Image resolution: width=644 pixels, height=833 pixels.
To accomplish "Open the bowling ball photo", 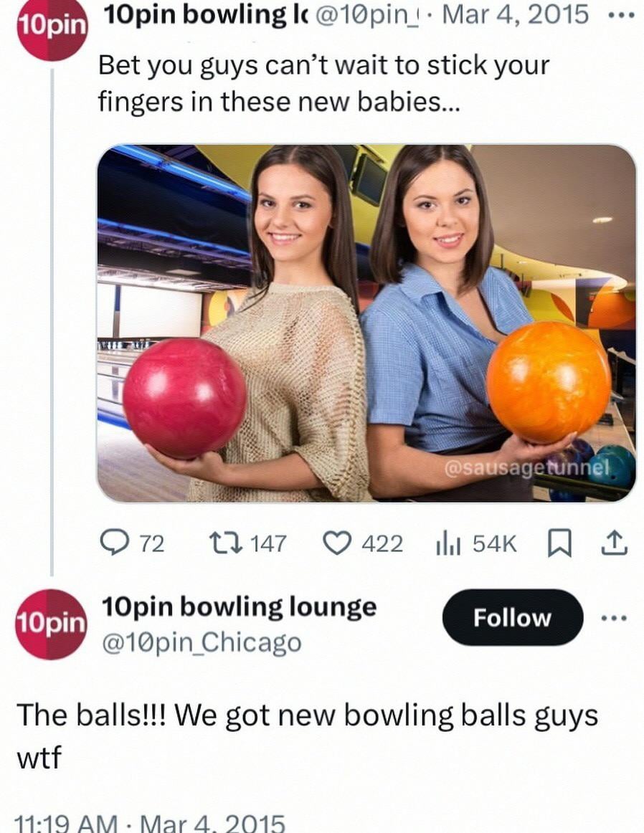I will [366, 323].
